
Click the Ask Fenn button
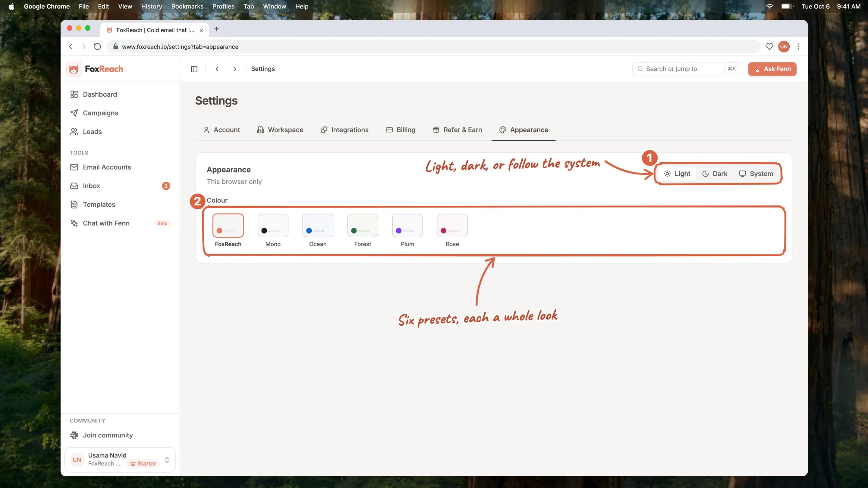click(772, 69)
